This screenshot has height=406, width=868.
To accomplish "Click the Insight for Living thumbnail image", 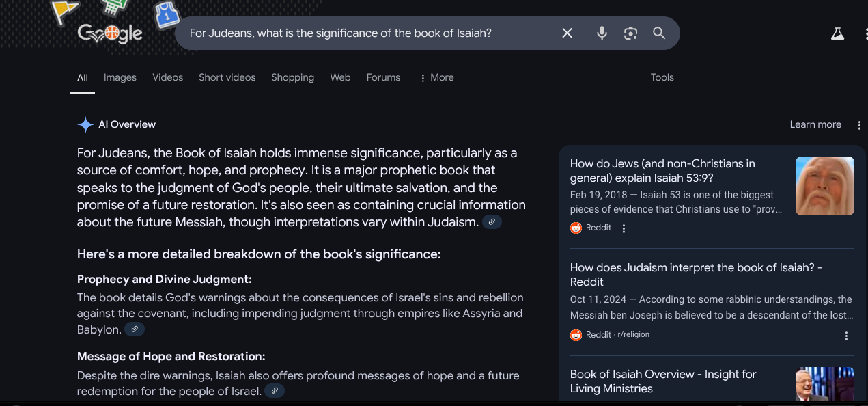I will [825, 384].
